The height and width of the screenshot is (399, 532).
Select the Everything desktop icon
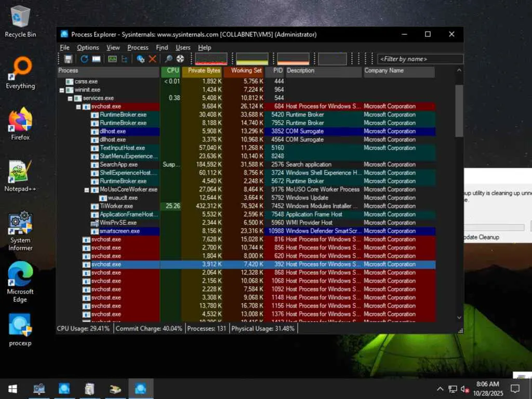tap(20, 73)
